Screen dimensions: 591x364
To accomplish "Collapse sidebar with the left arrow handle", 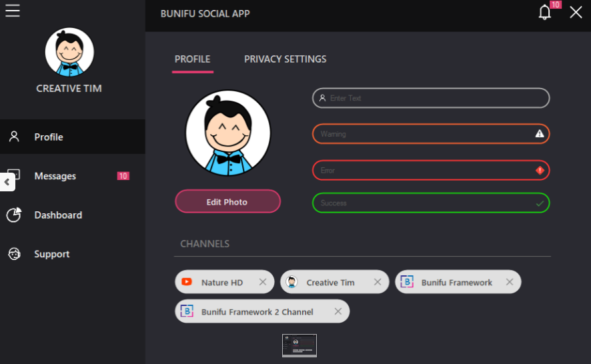I will 7,183.
